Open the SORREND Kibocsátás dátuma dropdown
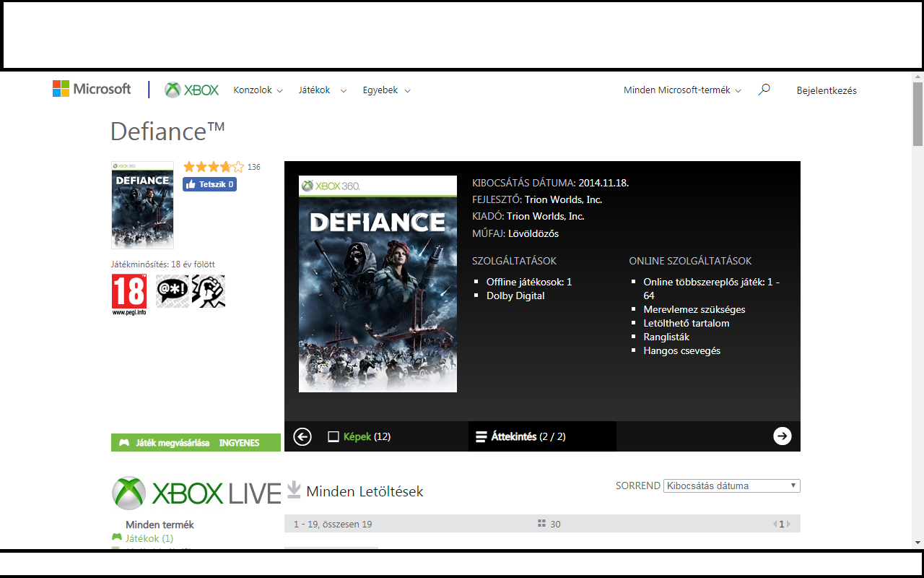The height and width of the screenshot is (578, 924). [x=732, y=486]
